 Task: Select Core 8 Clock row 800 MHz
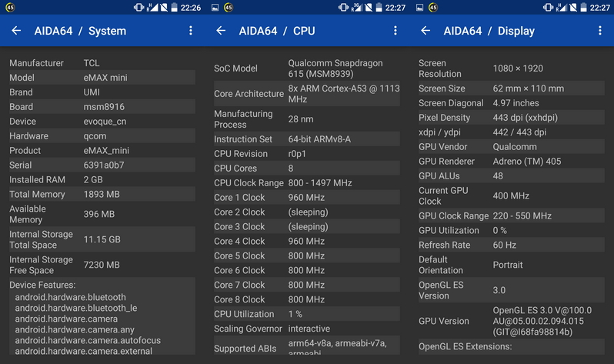(x=307, y=299)
